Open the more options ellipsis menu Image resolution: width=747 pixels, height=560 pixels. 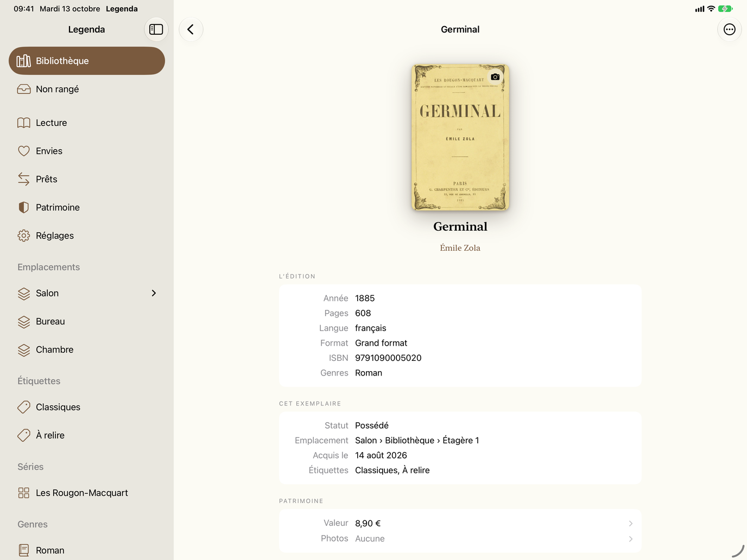[730, 29]
